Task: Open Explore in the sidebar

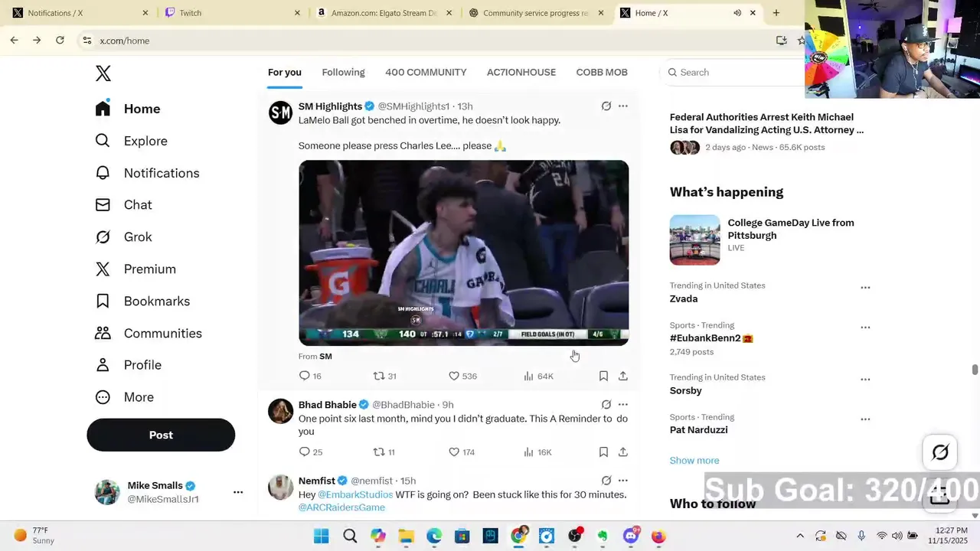Action: pos(131,141)
